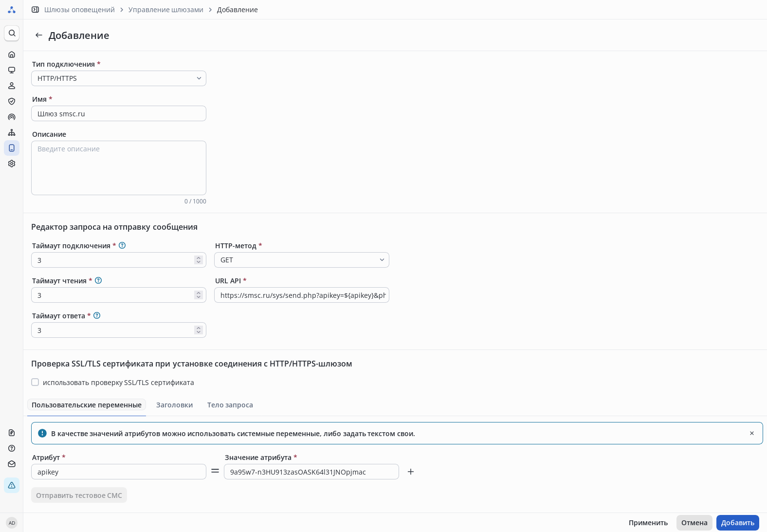Image resolution: width=767 pixels, height=532 pixels.
Task: Show help for Таймаут подключения
Action: (122, 245)
